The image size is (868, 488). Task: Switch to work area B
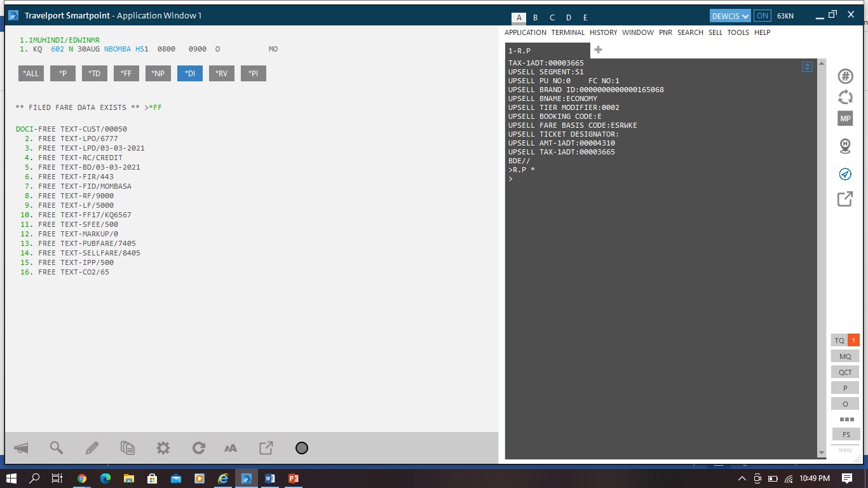[x=535, y=18]
